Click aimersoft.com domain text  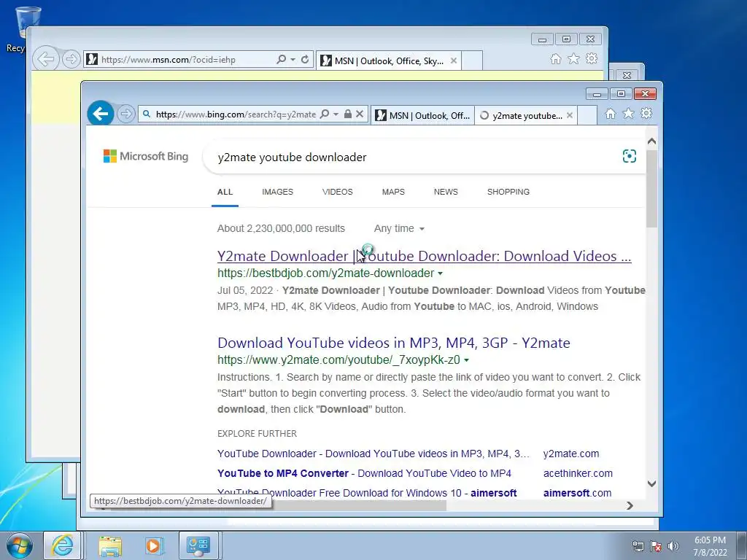pyautogui.click(x=578, y=493)
